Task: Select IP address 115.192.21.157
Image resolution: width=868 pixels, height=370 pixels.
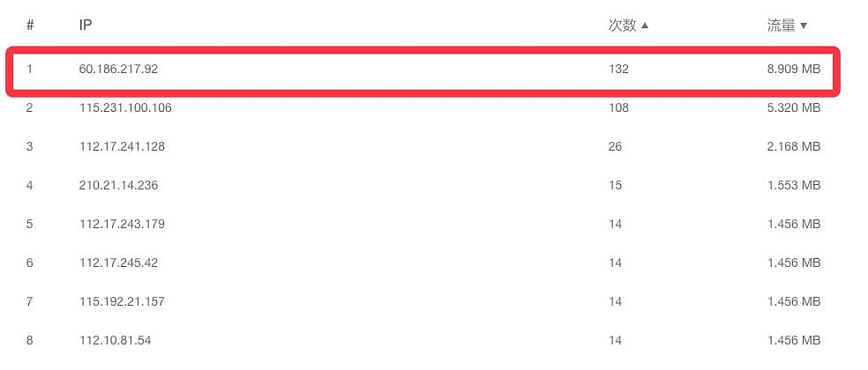Action: point(122,301)
